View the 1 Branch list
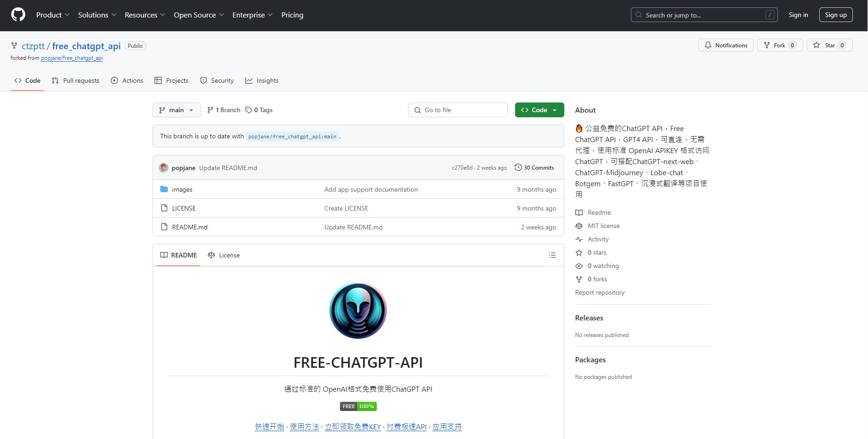 coord(224,110)
